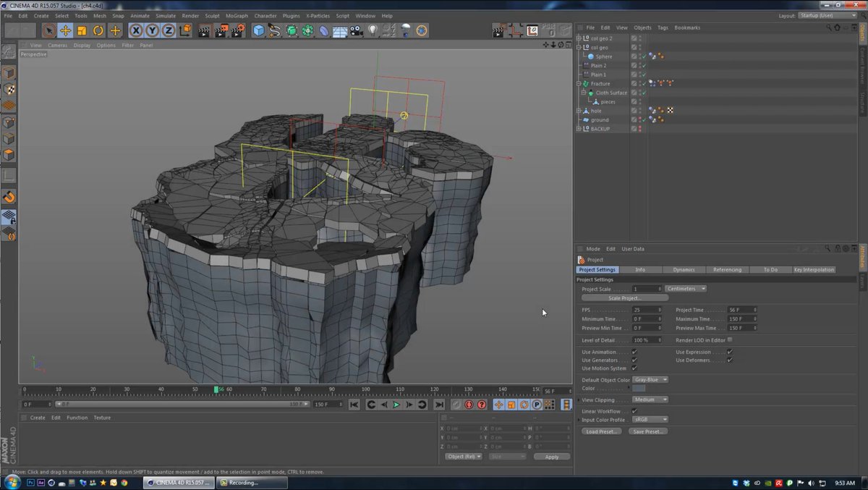The width and height of the screenshot is (868, 490).
Task: Click the Color swatch in Project Settings
Action: (639, 388)
